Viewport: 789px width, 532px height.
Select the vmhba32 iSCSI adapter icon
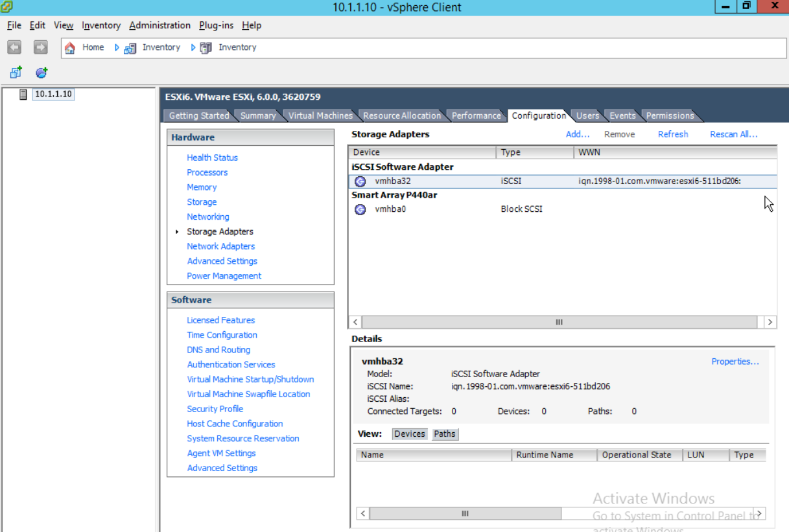pos(361,182)
